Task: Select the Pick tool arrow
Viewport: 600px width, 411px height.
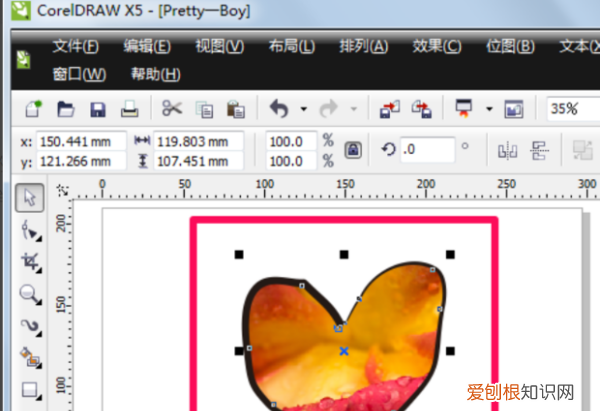Action: (x=29, y=198)
